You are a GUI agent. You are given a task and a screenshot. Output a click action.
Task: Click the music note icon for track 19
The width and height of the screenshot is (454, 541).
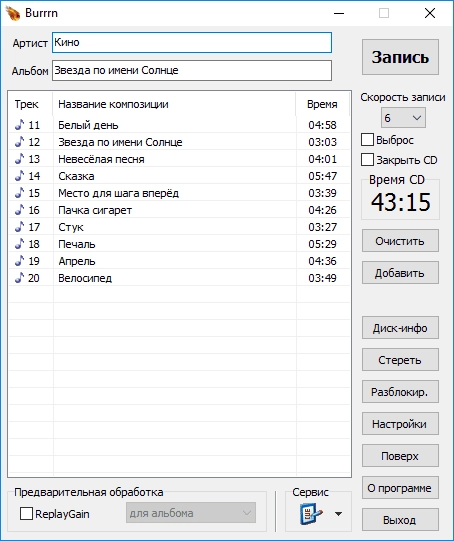(20, 261)
